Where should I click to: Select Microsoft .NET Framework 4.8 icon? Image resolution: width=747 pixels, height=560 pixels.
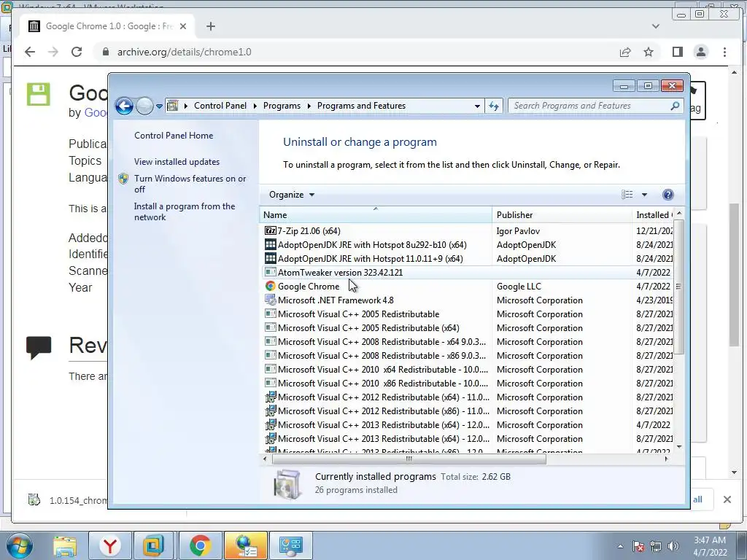(x=270, y=300)
